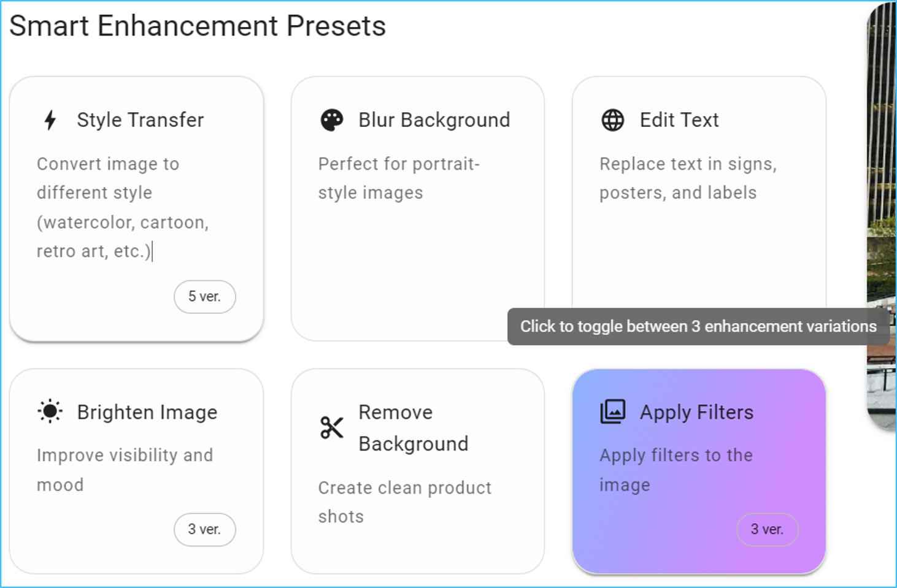Viewport: 897px width, 588px height.
Task: Click the Style Transfer description text
Action: click(123, 207)
